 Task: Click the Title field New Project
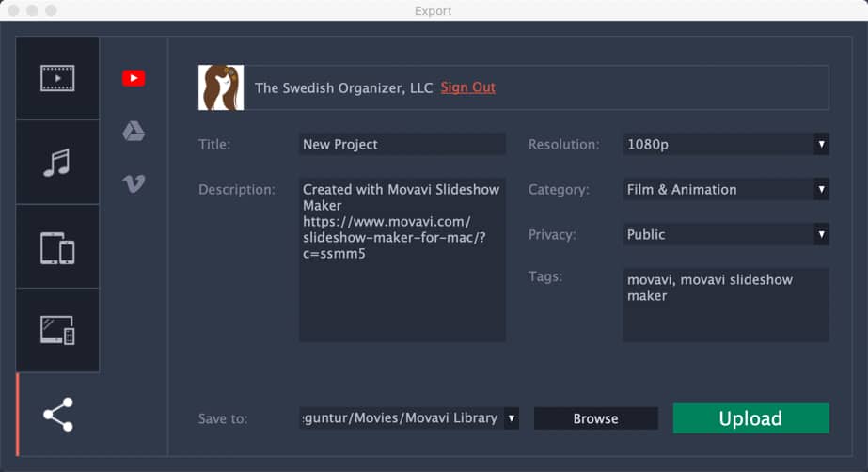point(402,145)
